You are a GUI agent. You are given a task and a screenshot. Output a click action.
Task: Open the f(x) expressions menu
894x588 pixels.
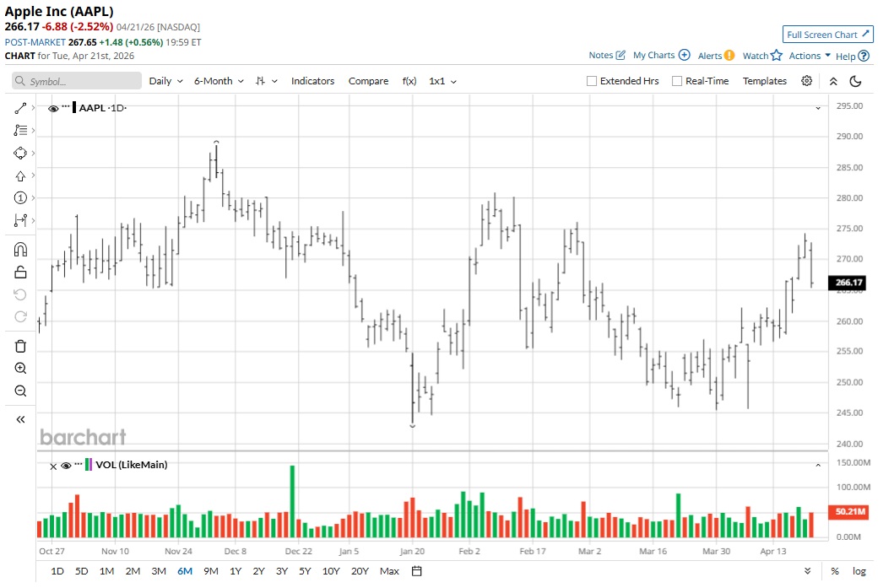(x=409, y=82)
